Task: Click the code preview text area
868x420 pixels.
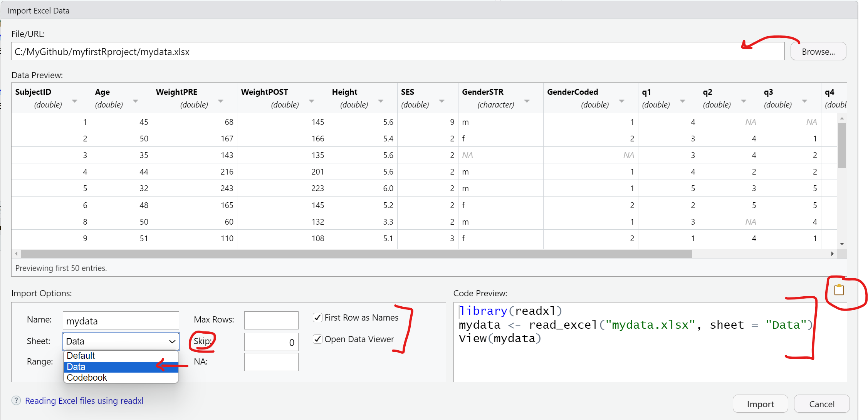Action: pyautogui.click(x=650, y=342)
